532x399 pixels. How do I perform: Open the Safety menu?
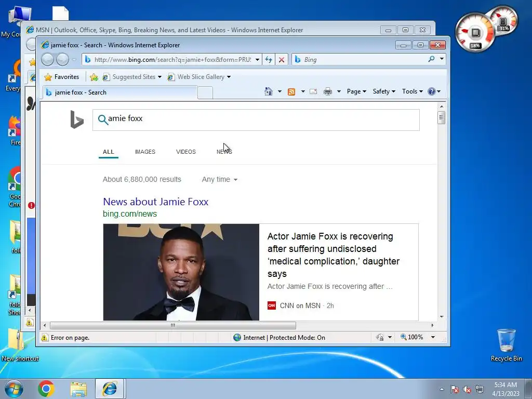coord(384,91)
